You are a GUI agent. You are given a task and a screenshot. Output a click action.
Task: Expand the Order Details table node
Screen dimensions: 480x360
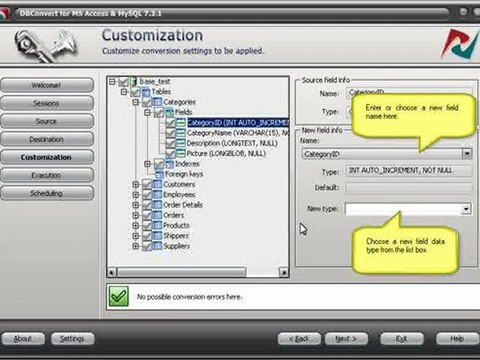coord(136,205)
